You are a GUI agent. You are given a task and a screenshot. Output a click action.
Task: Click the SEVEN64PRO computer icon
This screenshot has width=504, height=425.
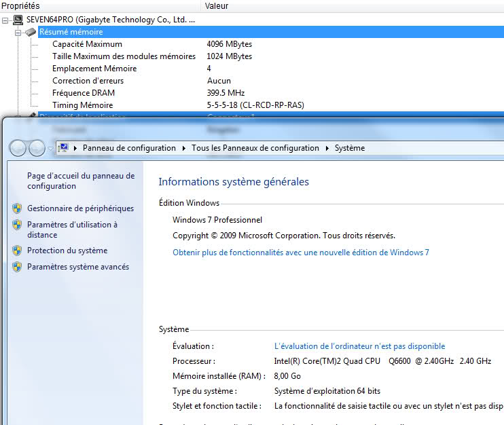18,20
